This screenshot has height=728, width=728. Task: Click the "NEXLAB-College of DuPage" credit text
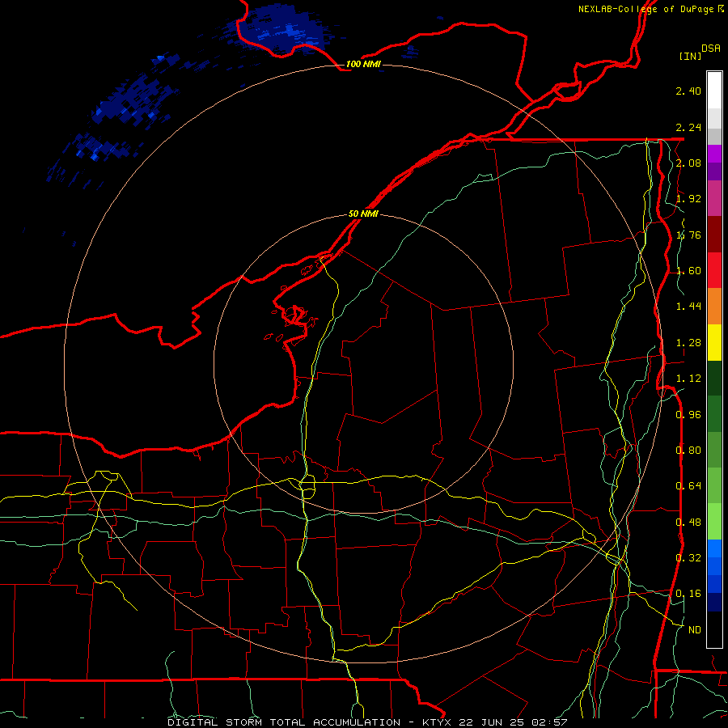646,9
